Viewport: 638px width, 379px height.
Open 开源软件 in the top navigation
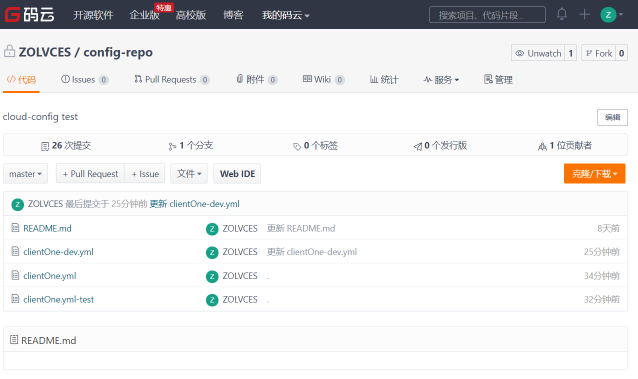[93, 15]
